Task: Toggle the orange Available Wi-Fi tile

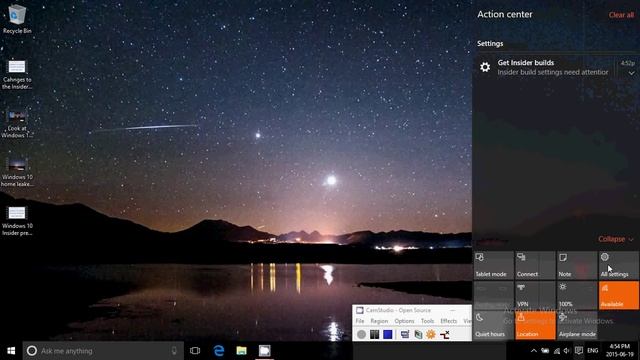Action: click(x=618, y=295)
